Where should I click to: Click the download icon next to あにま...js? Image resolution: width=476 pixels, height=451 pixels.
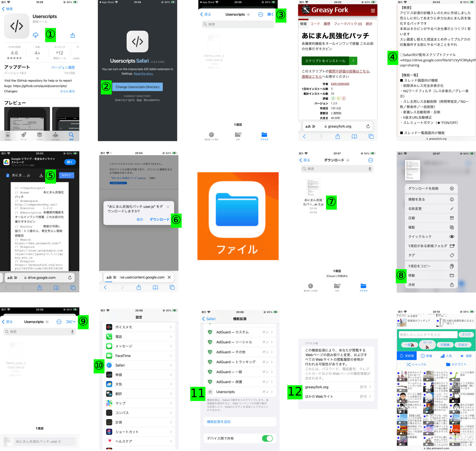click(x=41, y=175)
